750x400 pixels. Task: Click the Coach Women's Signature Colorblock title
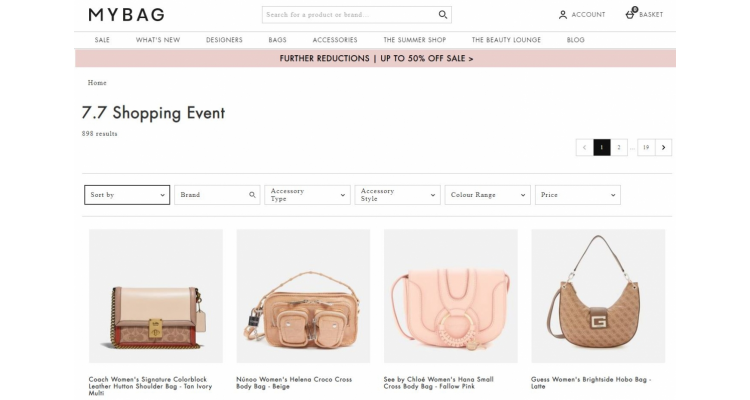click(x=150, y=386)
